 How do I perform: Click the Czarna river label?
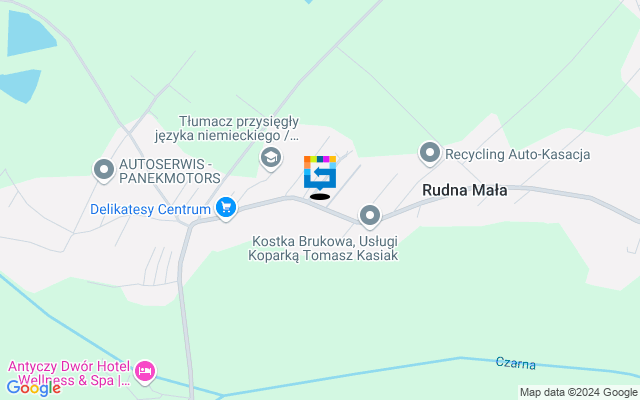pos(516,363)
